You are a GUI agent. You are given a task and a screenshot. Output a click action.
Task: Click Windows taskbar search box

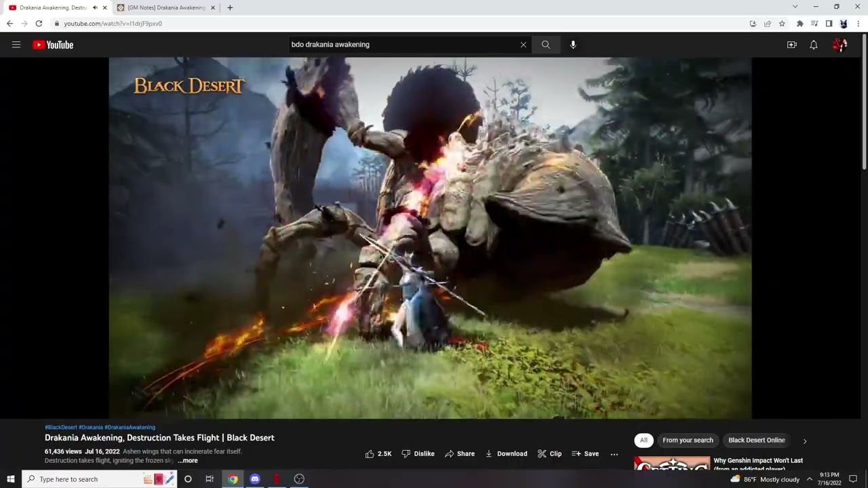[100, 479]
